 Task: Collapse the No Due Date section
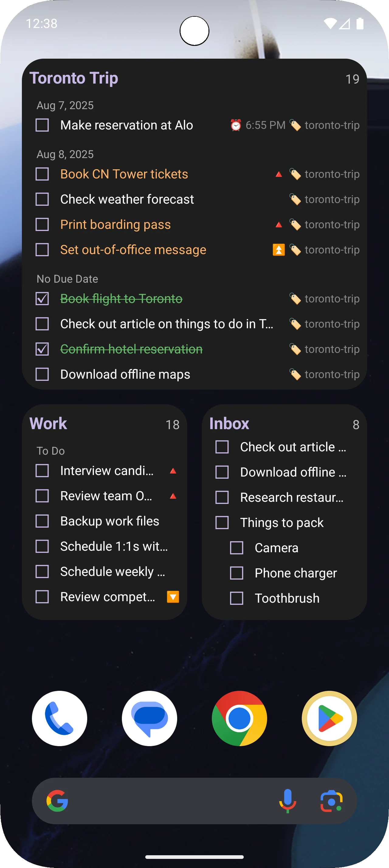click(x=67, y=279)
